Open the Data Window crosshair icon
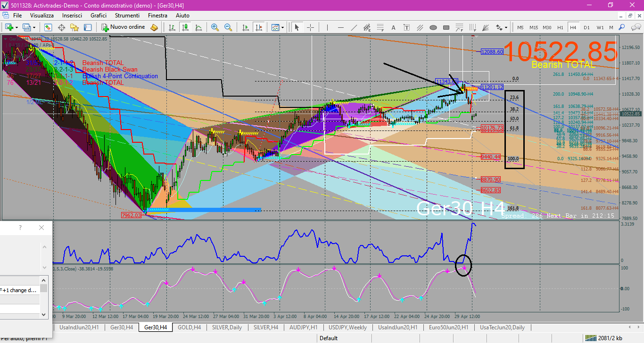644x343 pixels. point(61,27)
